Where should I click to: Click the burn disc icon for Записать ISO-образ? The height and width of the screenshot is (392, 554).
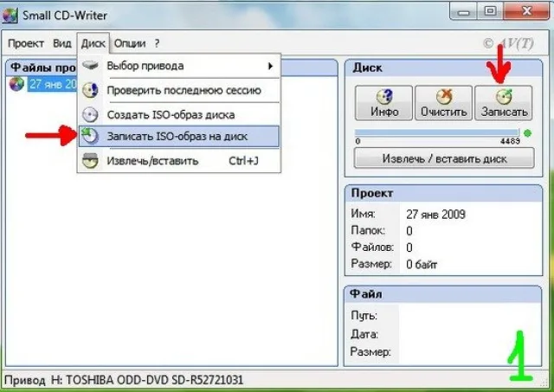click(x=89, y=137)
